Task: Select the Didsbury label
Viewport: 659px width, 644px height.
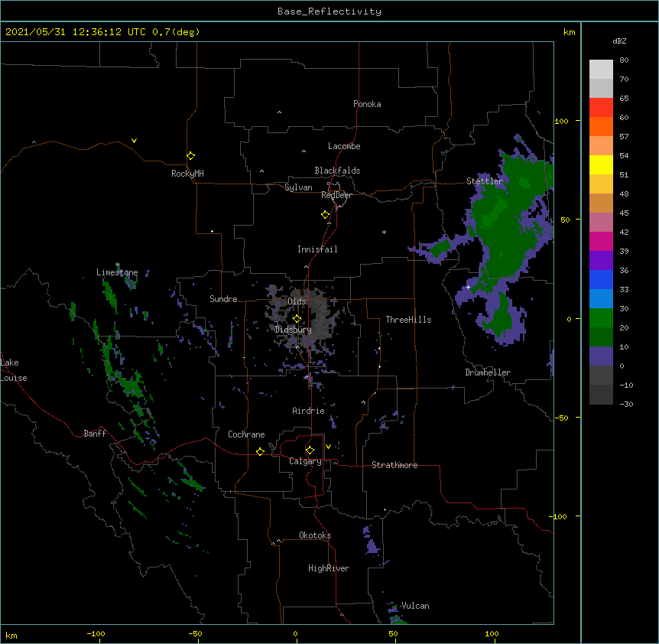Action: click(x=293, y=330)
